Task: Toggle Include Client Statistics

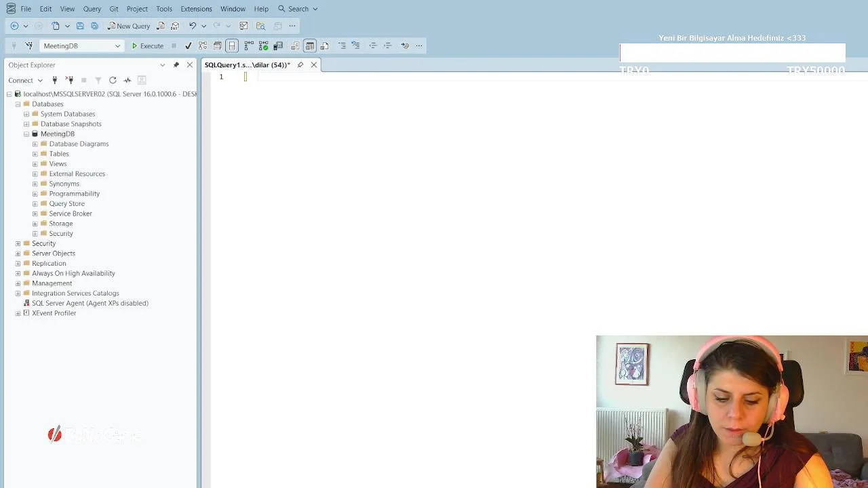Action: [278, 45]
